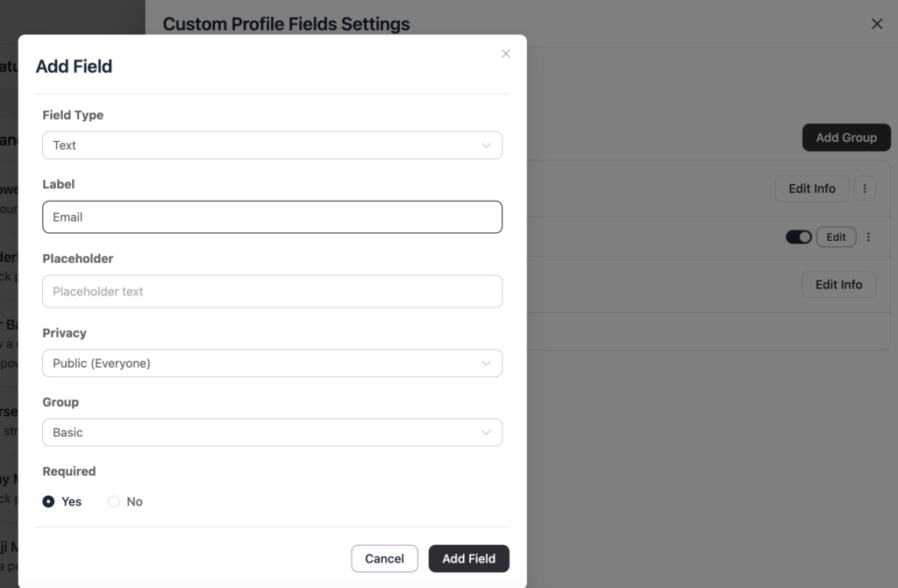Screen dimensions: 898x588
Task: Open the three-dot menu beside Edit Info
Action: [866, 188]
